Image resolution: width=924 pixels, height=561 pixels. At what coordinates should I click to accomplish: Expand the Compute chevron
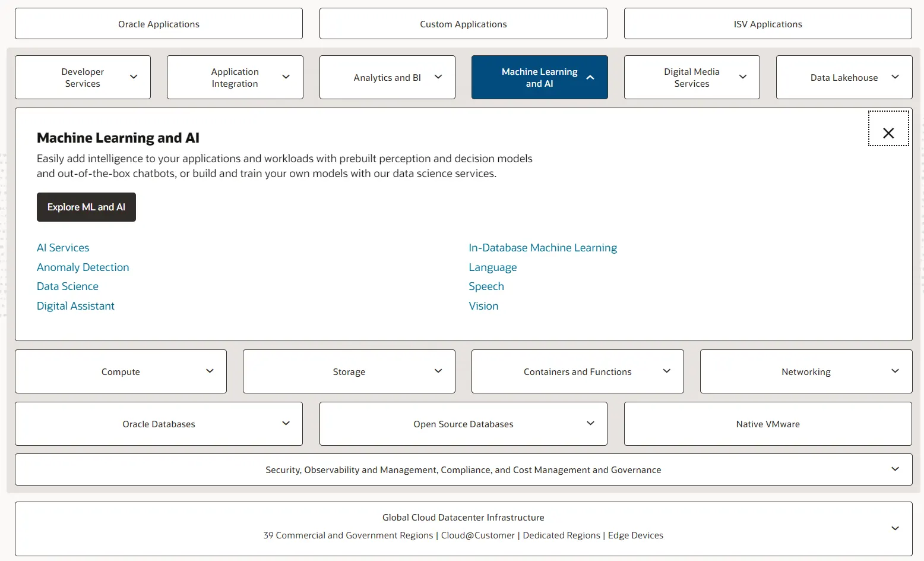210,371
